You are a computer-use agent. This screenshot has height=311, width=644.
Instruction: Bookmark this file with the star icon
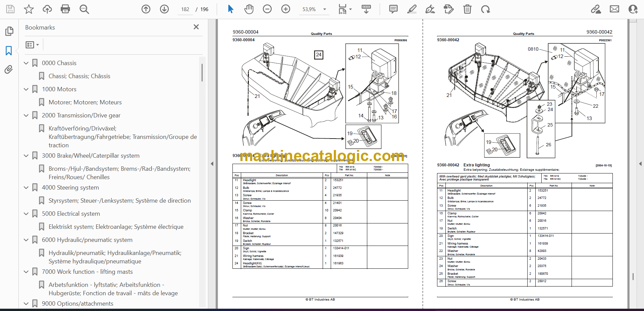coord(29,9)
